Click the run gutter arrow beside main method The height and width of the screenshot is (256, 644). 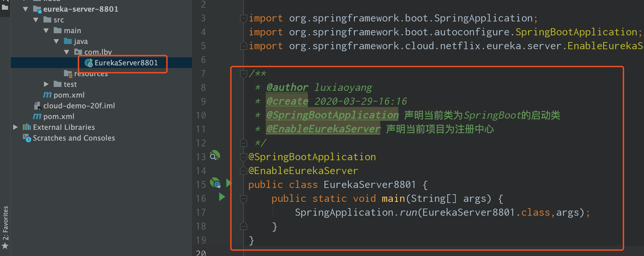pyautogui.click(x=222, y=197)
